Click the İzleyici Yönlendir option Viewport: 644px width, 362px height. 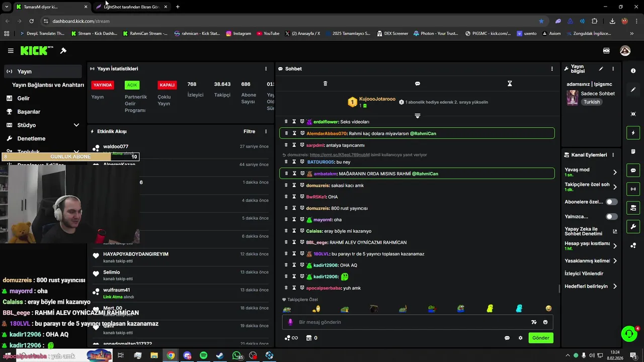point(584,274)
